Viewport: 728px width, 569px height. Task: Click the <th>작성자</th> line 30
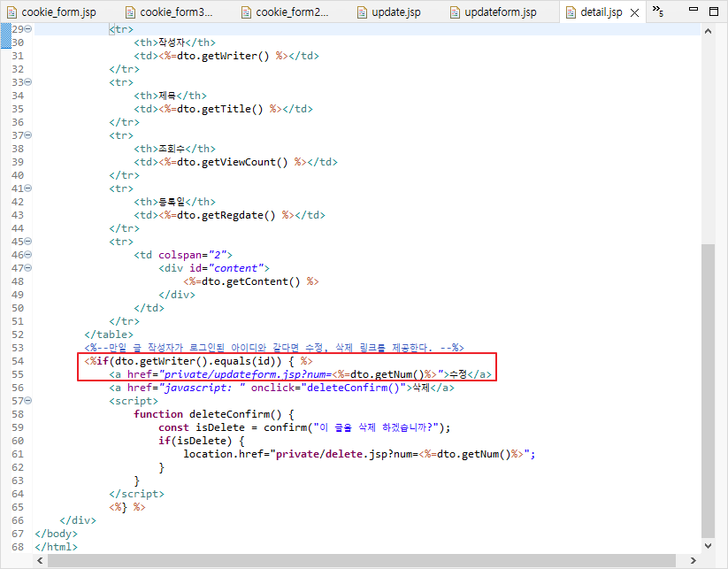point(174,42)
